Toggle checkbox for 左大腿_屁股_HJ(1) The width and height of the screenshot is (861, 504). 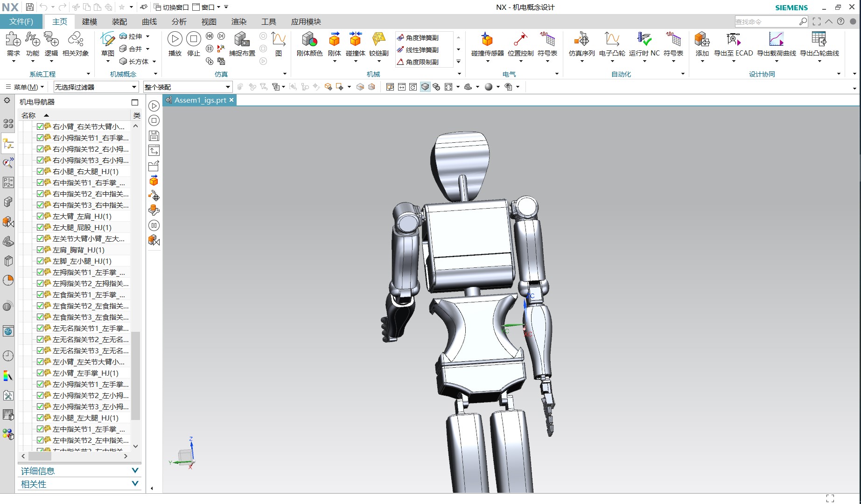pos(40,227)
